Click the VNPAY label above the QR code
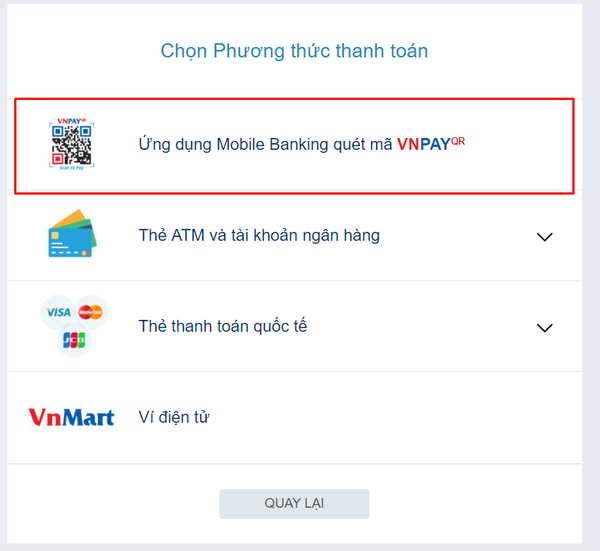Screen dimensions: 600x551 tap(71, 121)
